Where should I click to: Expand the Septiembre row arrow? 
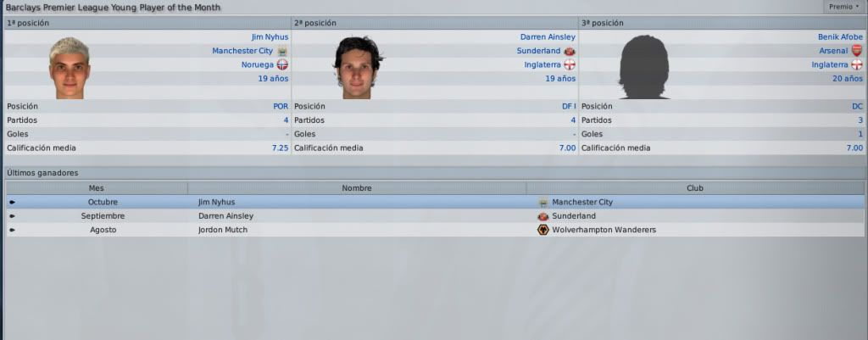12,216
